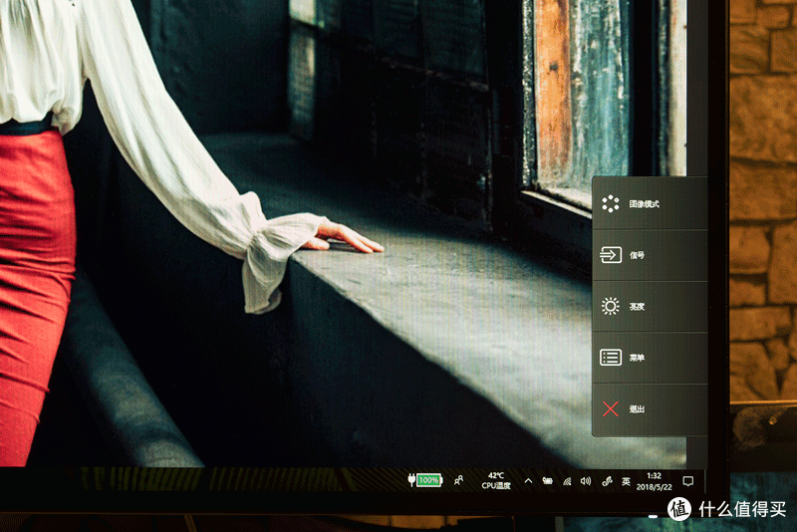Expand hidden tray icons chevron
797x532 pixels.
(528, 480)
